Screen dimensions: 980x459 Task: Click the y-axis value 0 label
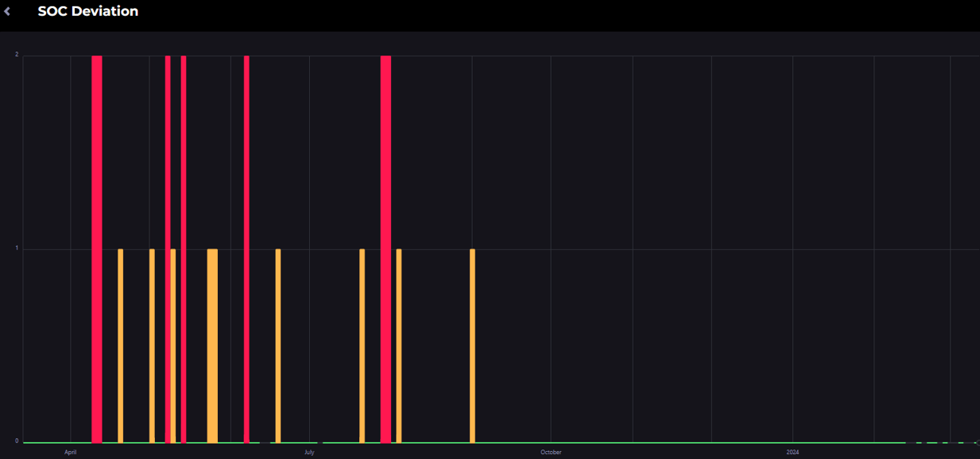17,441
